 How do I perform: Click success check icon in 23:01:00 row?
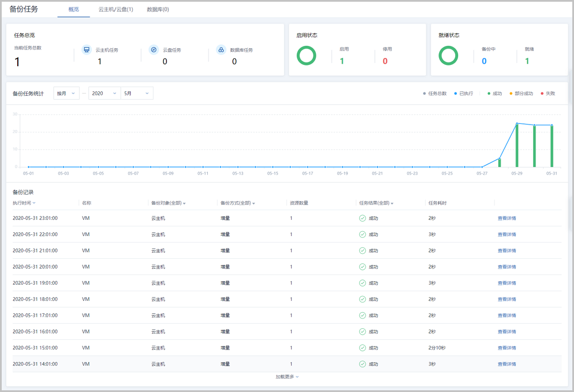362,218
